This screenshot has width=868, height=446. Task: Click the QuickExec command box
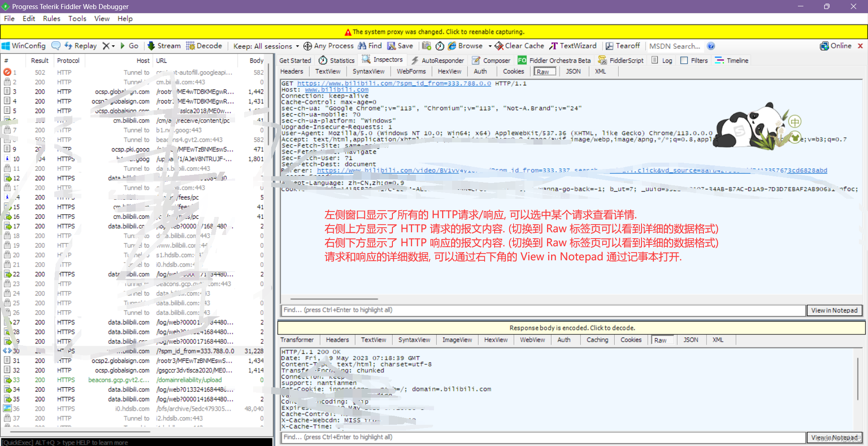pos(137,442)
